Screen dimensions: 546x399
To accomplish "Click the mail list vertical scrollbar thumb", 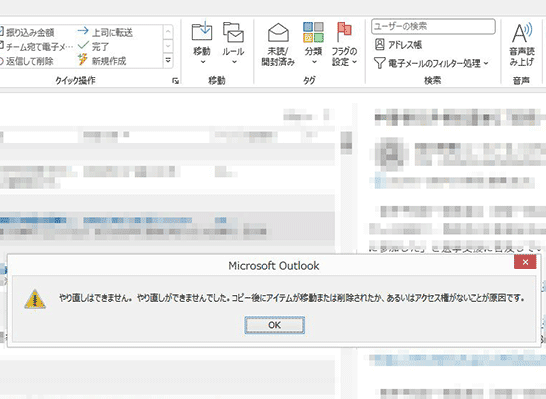I will (x=346, y=143).
